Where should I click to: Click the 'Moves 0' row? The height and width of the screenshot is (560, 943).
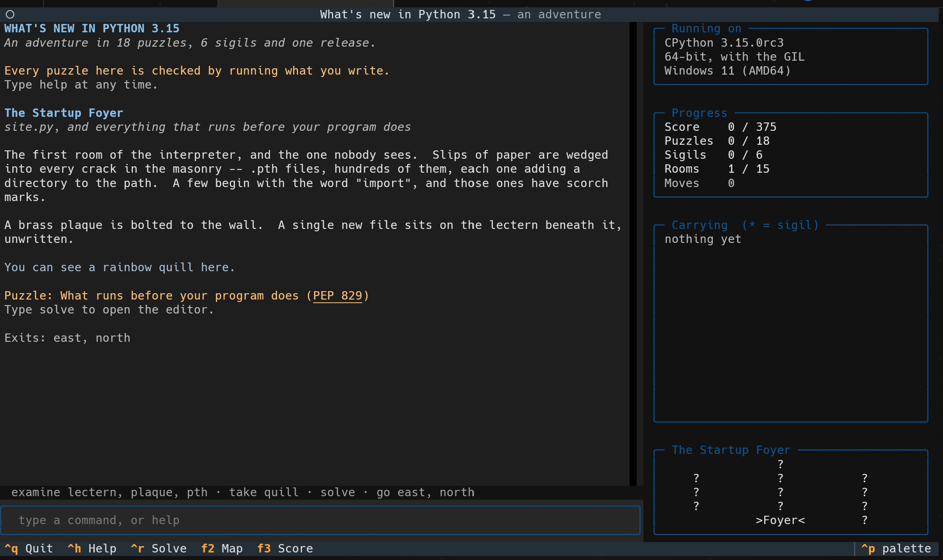[x=699, y=183]
